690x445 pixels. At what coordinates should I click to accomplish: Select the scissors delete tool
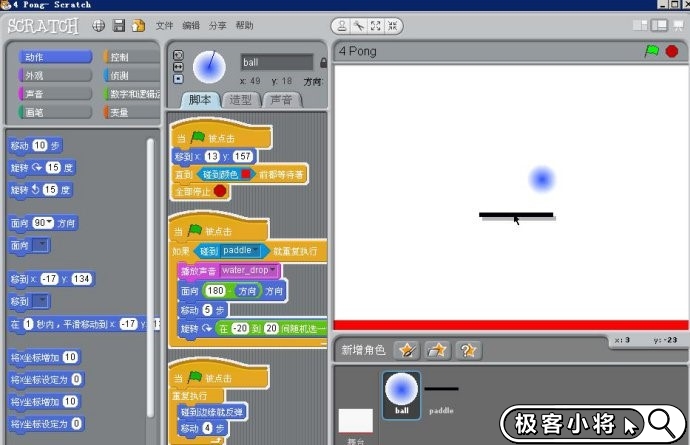358,25
